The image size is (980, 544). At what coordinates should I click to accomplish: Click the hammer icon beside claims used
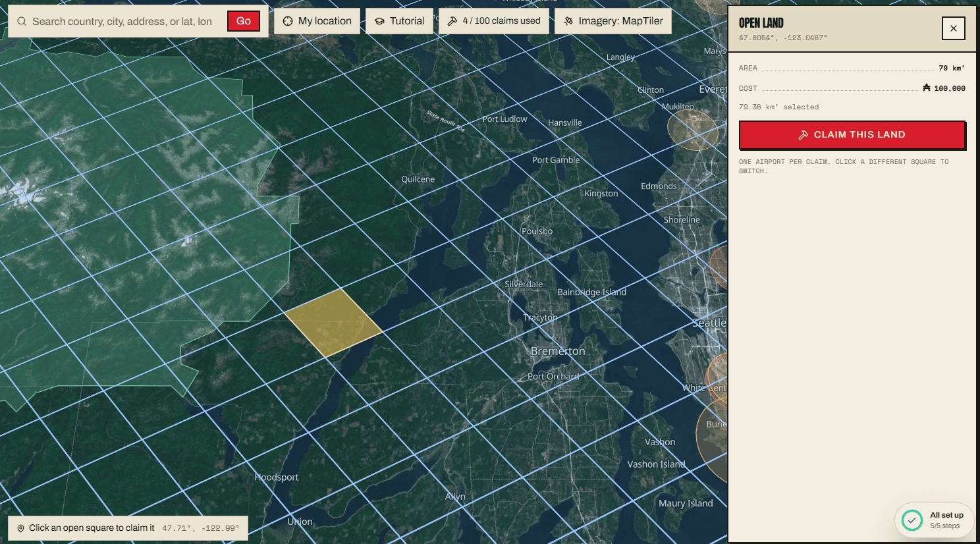coord(452,21)
